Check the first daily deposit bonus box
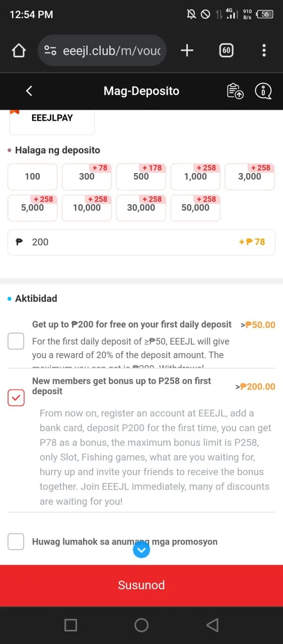283x644 pixels. click(16, 341)
